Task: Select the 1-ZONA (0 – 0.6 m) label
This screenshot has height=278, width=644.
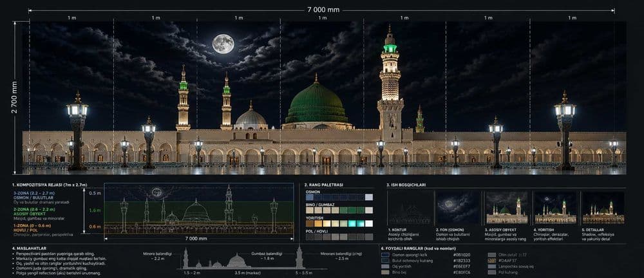Action: [32, 225]
